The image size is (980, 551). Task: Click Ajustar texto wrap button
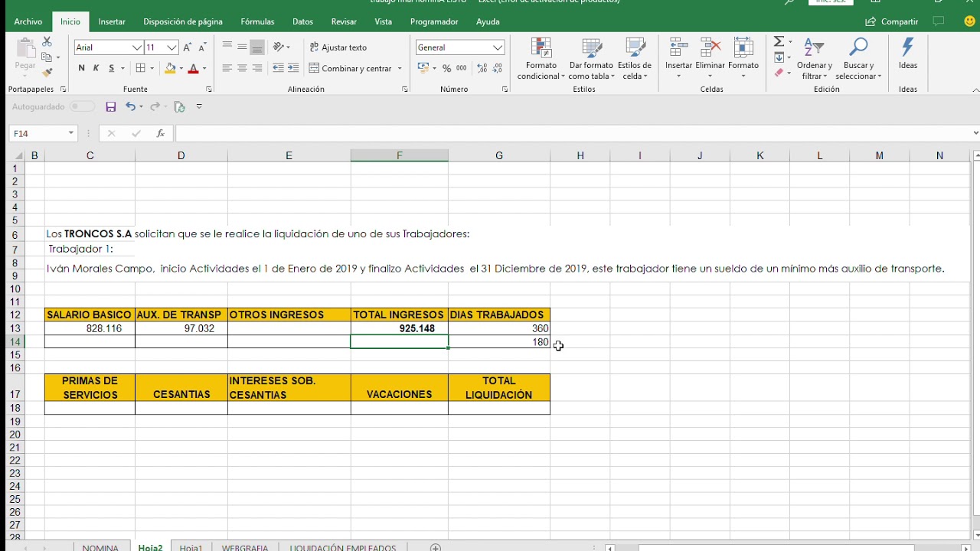pos(338,47)
